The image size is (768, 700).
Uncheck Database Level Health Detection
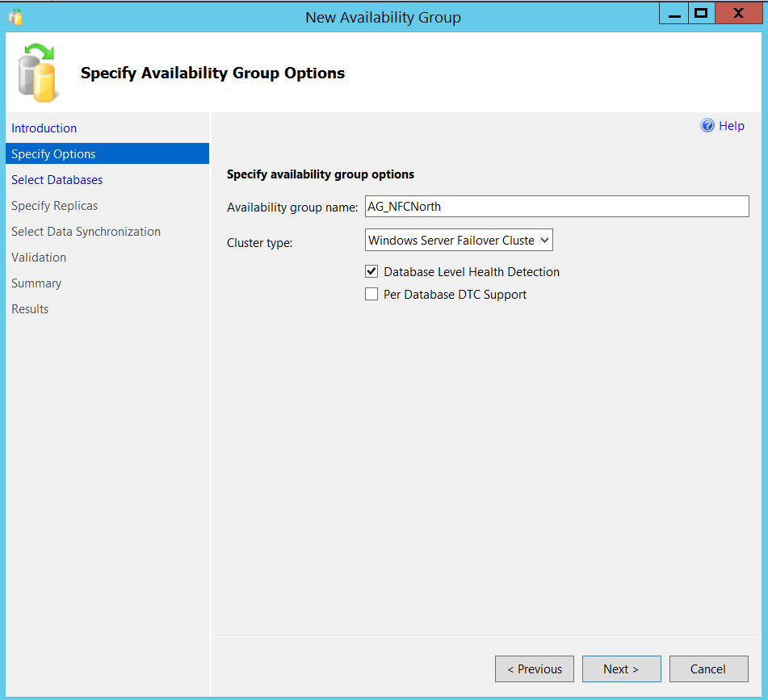coord(371,272)
